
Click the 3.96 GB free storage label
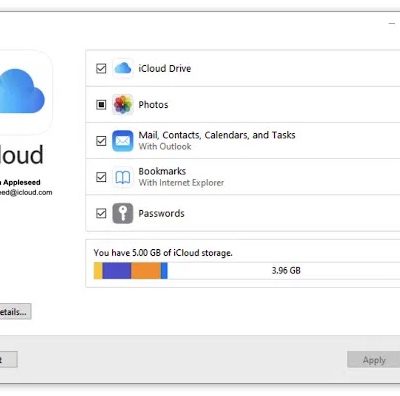click(x=286, y=270)
